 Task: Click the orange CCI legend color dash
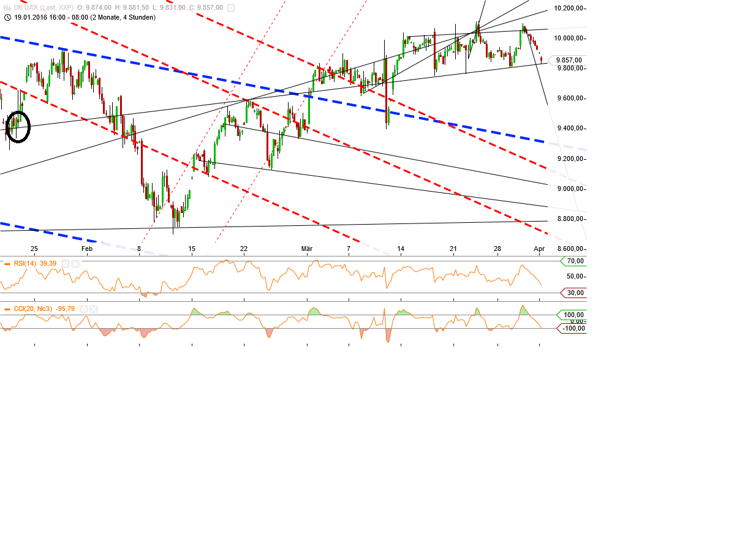pyautogui.click(x=7, y=309)
